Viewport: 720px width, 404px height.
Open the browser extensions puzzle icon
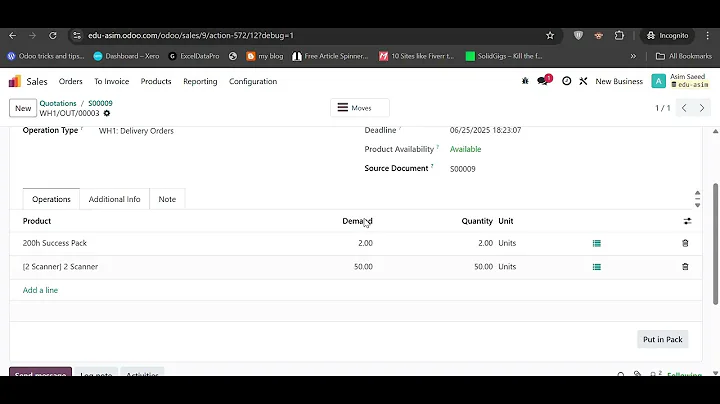coord(619,35)
